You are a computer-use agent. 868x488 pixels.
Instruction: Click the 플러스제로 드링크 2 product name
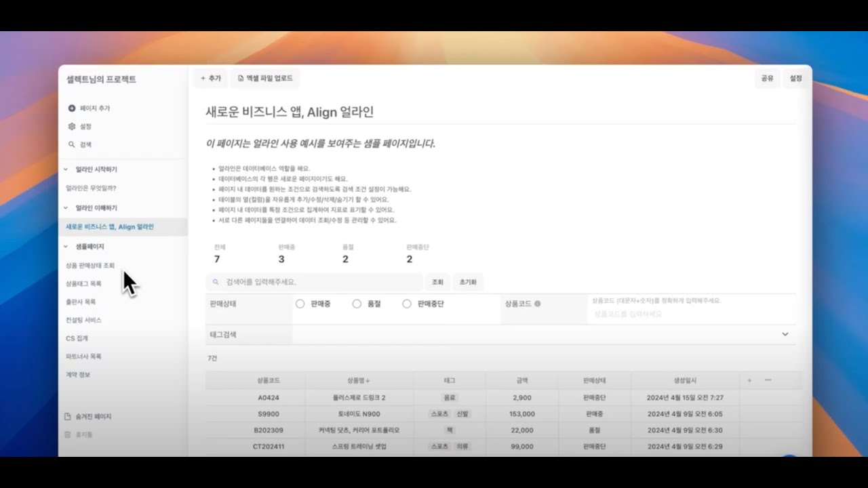tap(359, 398)
